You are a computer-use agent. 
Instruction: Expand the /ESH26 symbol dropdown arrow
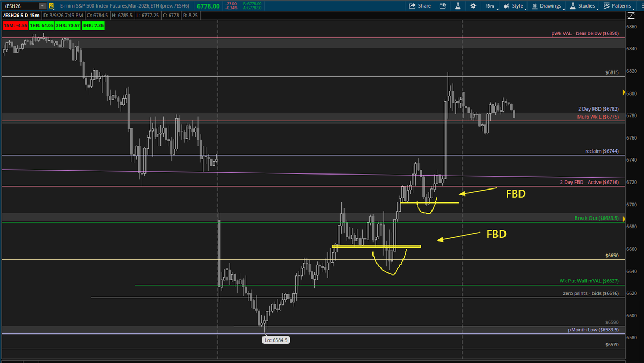(42, 5)
